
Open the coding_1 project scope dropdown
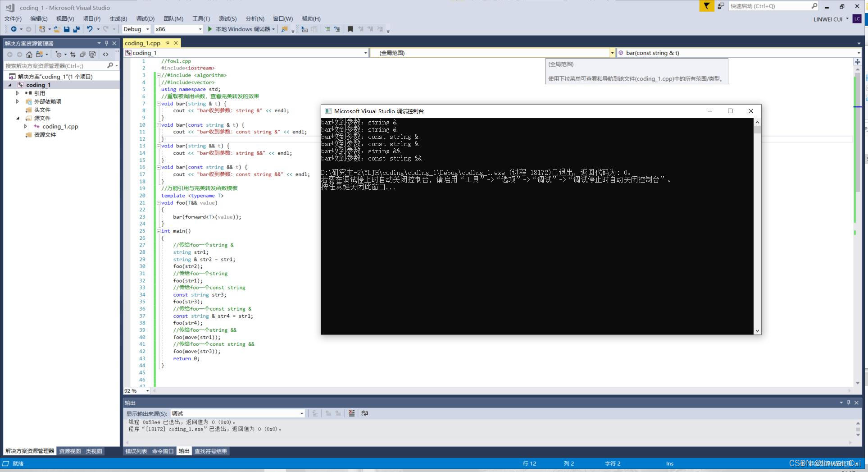click(x=246, y=53)
